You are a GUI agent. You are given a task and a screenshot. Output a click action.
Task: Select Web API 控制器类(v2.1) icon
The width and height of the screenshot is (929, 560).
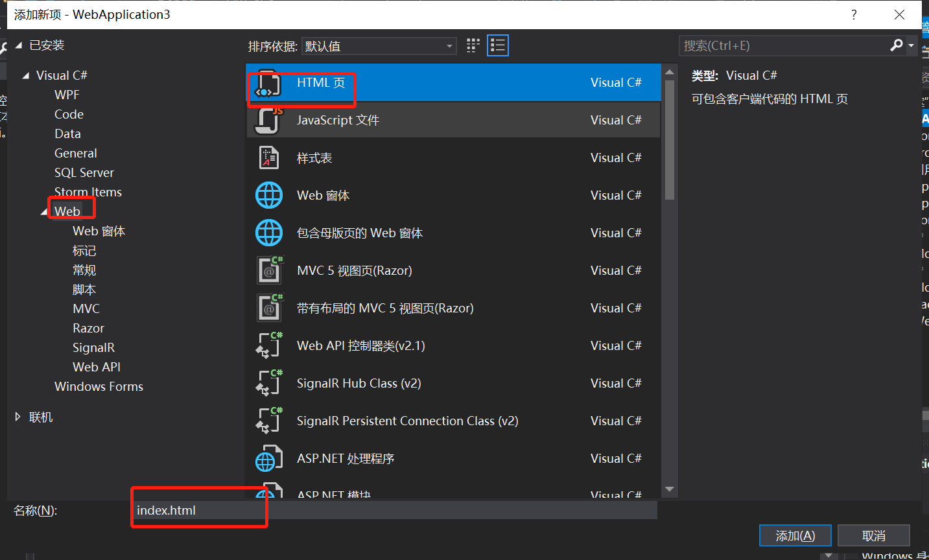pyautogui.click(x=269, y=345)
